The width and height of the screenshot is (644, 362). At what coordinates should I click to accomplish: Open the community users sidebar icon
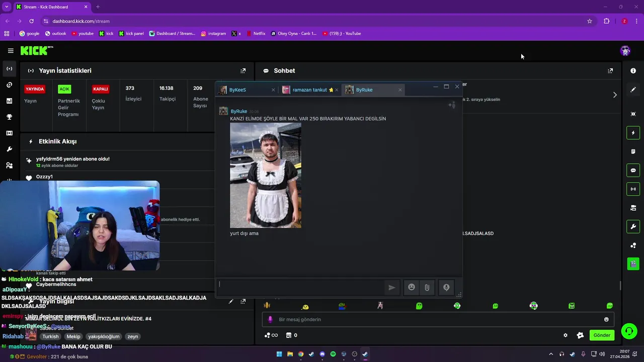[9, 165]
